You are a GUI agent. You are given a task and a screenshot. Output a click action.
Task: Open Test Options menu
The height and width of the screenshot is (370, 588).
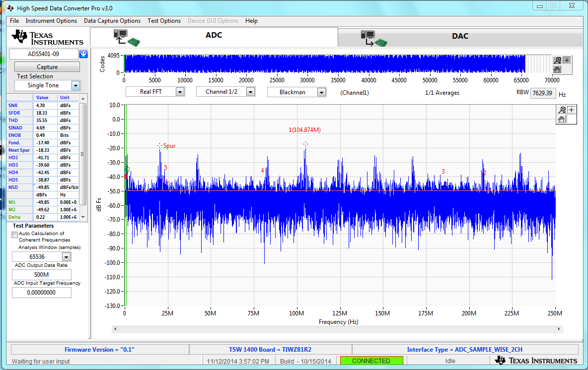(164, 21)
